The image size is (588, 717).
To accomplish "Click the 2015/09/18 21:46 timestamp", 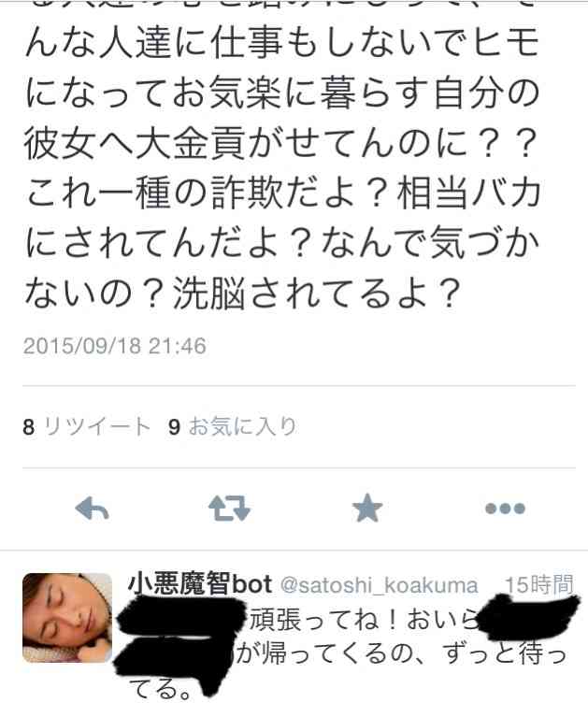I will 115,346.
